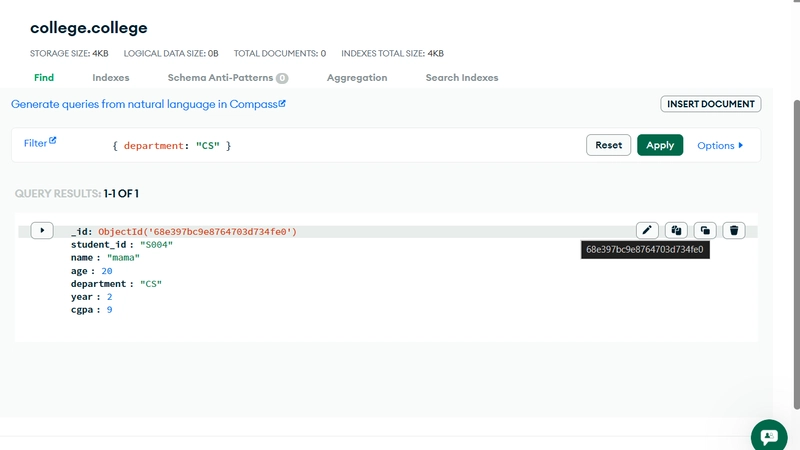This screenshot has width=800, height=450.
Task: Open the Generate queries in Compass link
Action: click(144, 104)
